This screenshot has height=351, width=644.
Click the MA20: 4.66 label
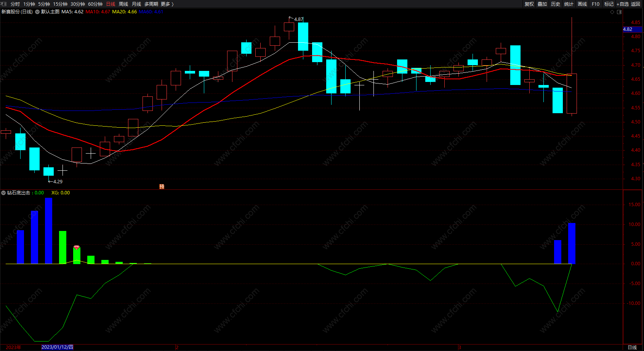(x=125, y=12)
